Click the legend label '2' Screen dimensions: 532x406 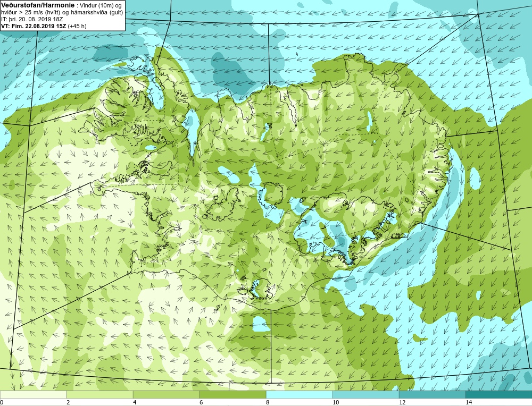click(x=68, y=402)
